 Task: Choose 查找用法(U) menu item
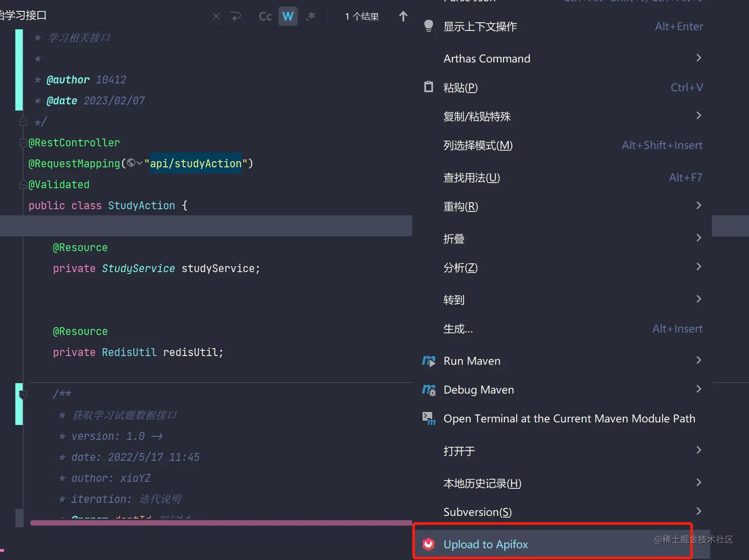coord(562,177)
